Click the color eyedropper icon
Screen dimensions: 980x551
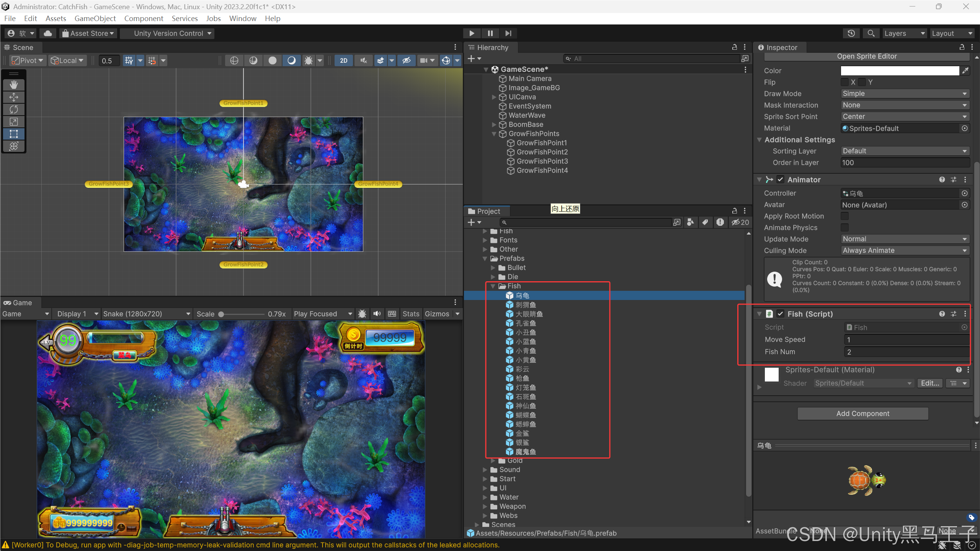click(x=965, y=70)
